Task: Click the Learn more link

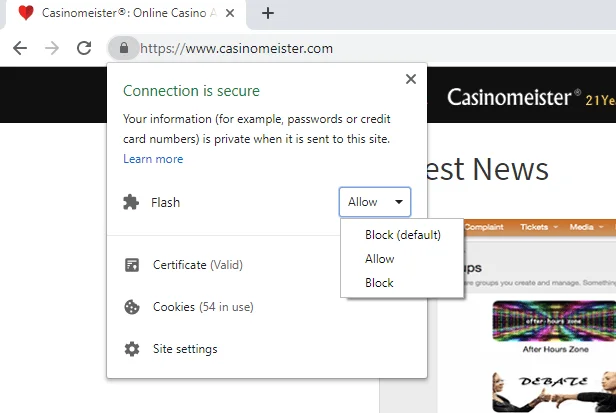Action: point(153,159)
